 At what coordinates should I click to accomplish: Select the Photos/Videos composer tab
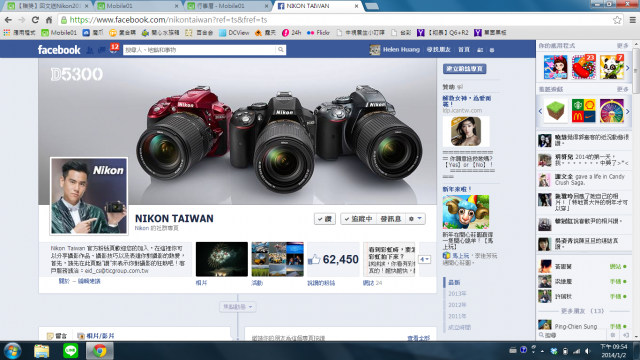pos(96,336)
